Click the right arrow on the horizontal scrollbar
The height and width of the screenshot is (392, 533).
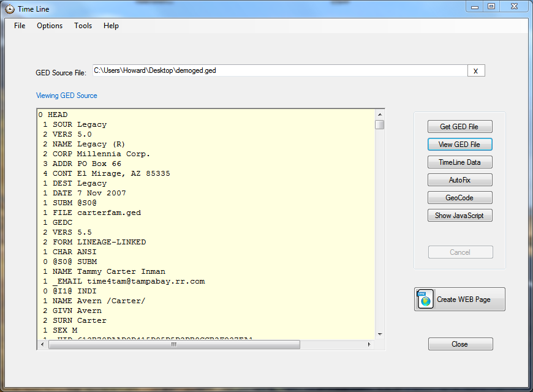(x=368, y=344)
